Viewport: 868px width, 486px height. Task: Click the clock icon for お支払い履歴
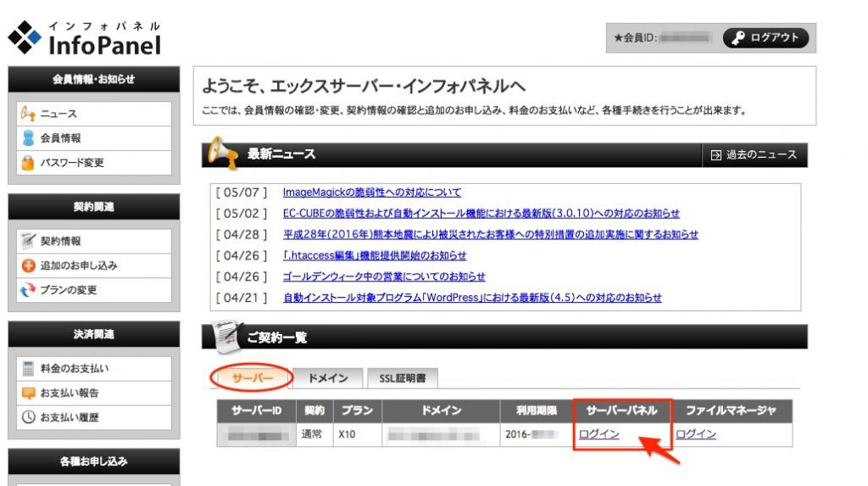click(x=28, y=416)
